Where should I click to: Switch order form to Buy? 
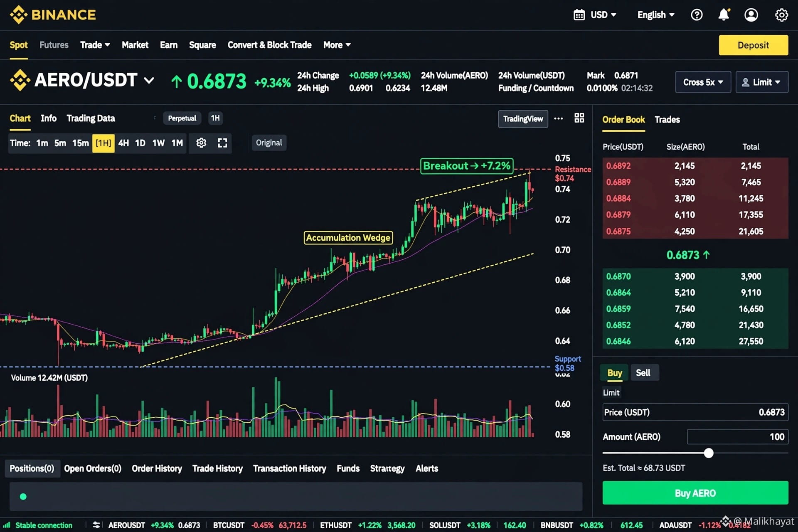tap(615, 373)
